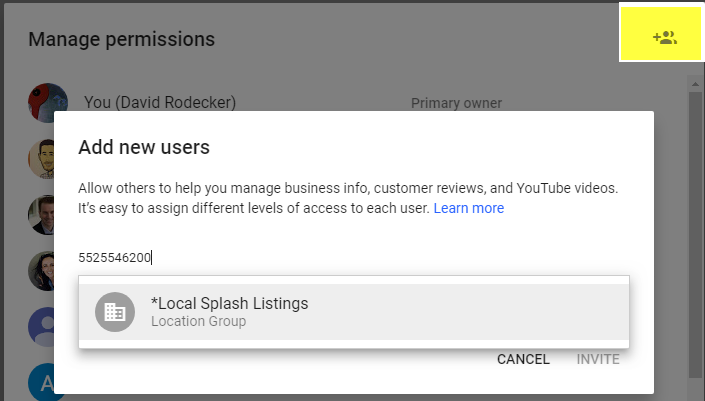Click the input field containing 5525546200
Viewport: 705px width, 401px height.
(354, 258)
